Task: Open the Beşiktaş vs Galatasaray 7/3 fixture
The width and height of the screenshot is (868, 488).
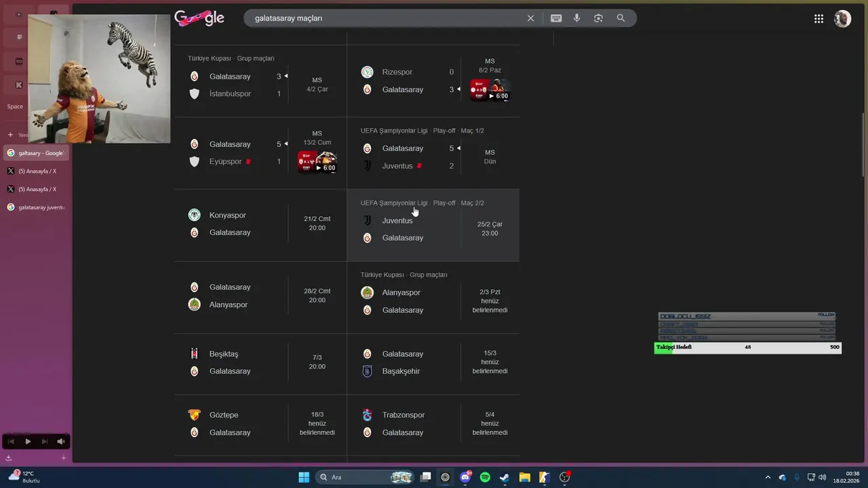Action: coord(260,363)
